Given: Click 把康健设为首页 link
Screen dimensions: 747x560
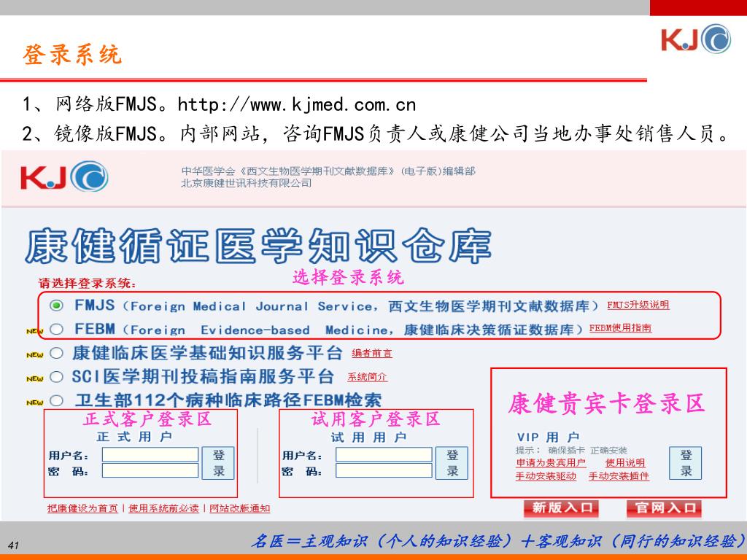Looking at the screenshot, I should point(82,508).
